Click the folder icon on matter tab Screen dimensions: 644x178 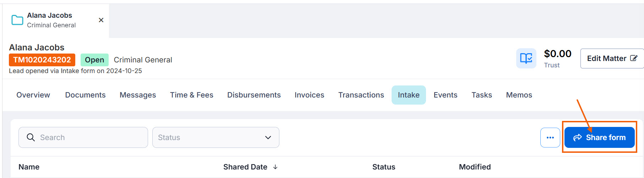tap(17, 20)
